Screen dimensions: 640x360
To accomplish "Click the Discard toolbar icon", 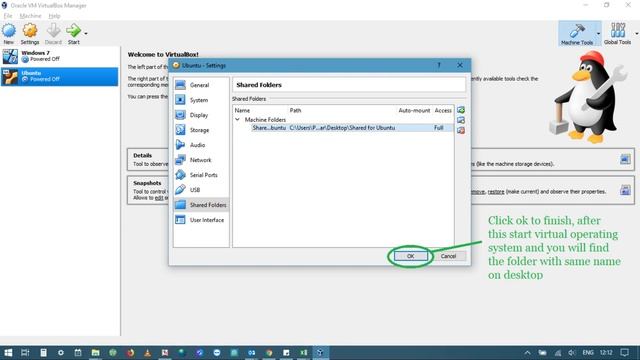I will pyautogui.click(x=53, y=33).
